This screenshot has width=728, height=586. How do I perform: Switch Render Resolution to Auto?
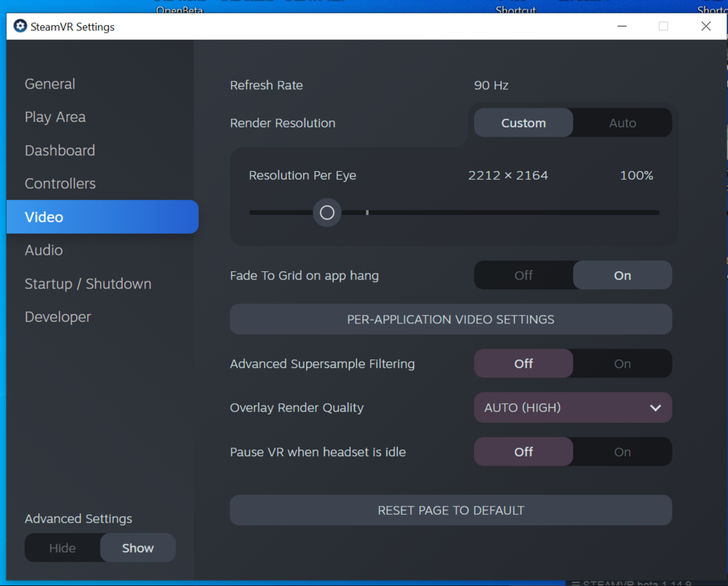tap(623, 123)
